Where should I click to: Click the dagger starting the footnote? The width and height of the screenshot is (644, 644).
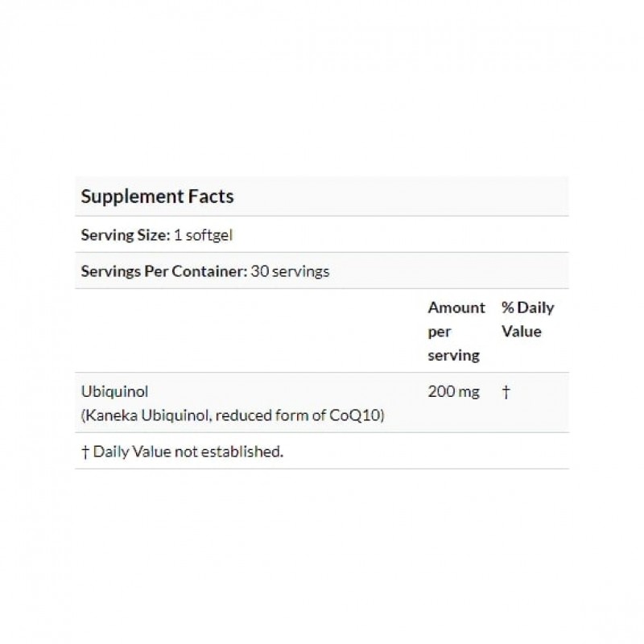[x=85, y=452]
